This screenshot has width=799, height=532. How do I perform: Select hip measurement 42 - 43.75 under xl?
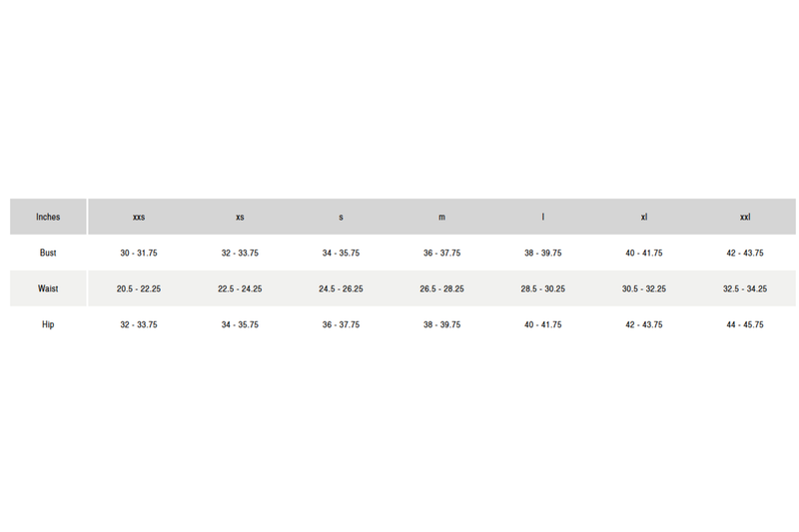pos(644,324)
